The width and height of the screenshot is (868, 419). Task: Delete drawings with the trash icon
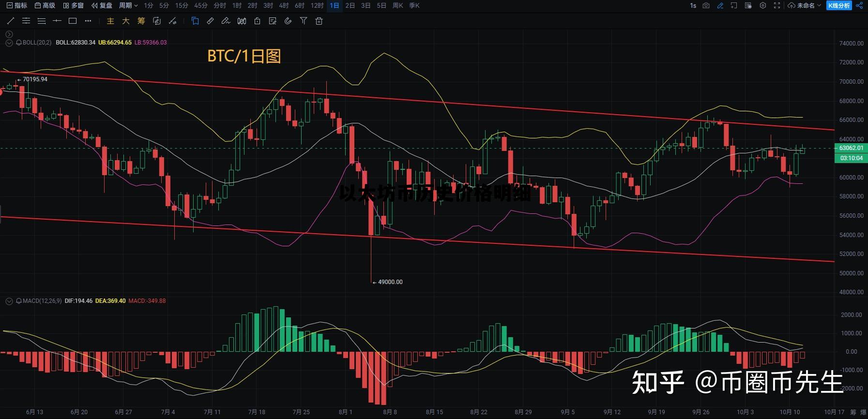point(319,21)
